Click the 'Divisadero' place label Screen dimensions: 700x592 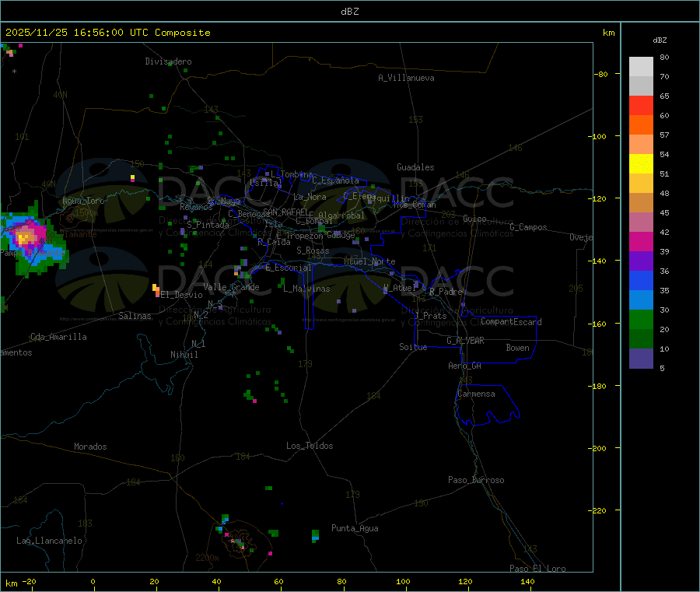point(168,61)
